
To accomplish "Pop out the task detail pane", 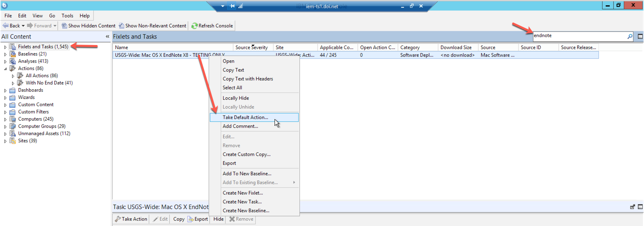I will pyautogui.click(x=632, y=207).
